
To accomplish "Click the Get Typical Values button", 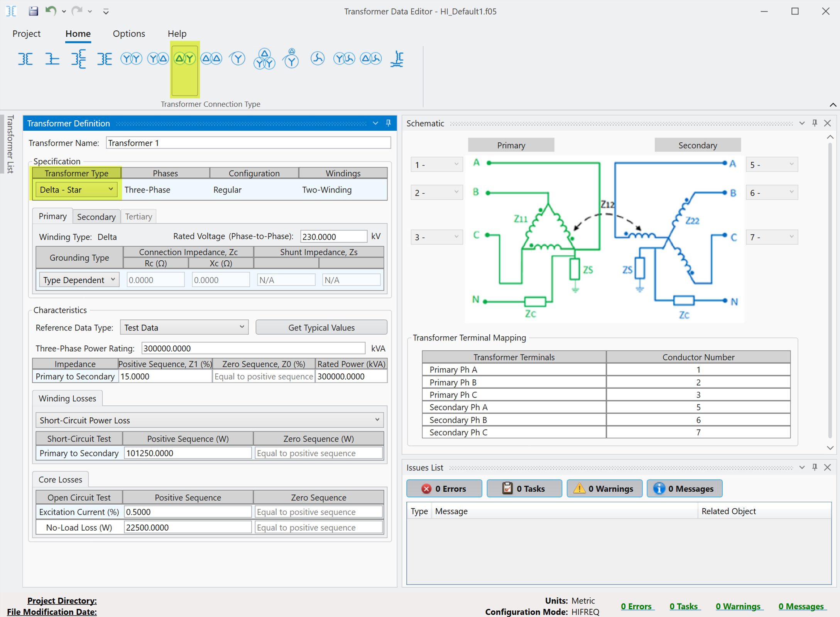I will point(321,327).
